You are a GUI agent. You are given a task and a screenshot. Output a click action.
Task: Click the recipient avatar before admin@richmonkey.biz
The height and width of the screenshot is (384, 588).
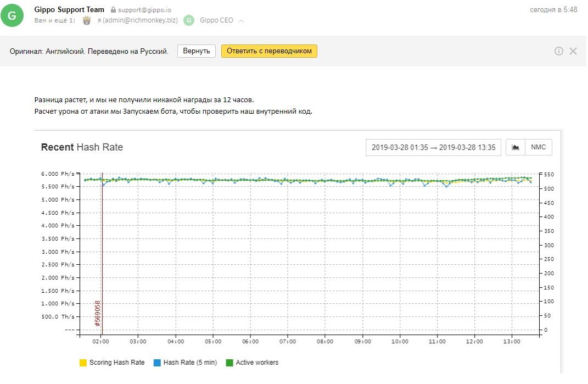87,20
